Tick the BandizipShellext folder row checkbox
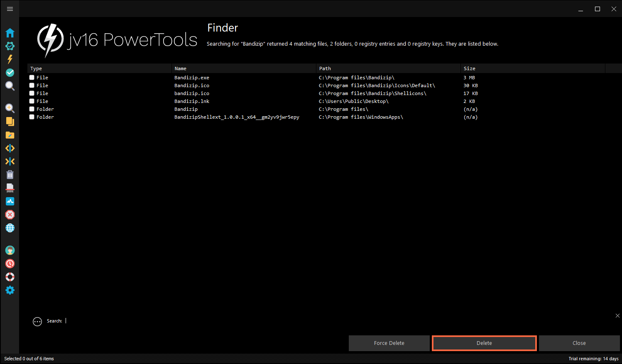The image size is (622, 364). point(32,117)
